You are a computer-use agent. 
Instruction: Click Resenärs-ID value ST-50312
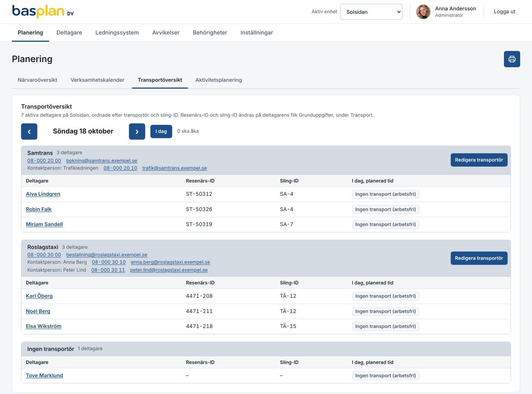coord(199,194)
